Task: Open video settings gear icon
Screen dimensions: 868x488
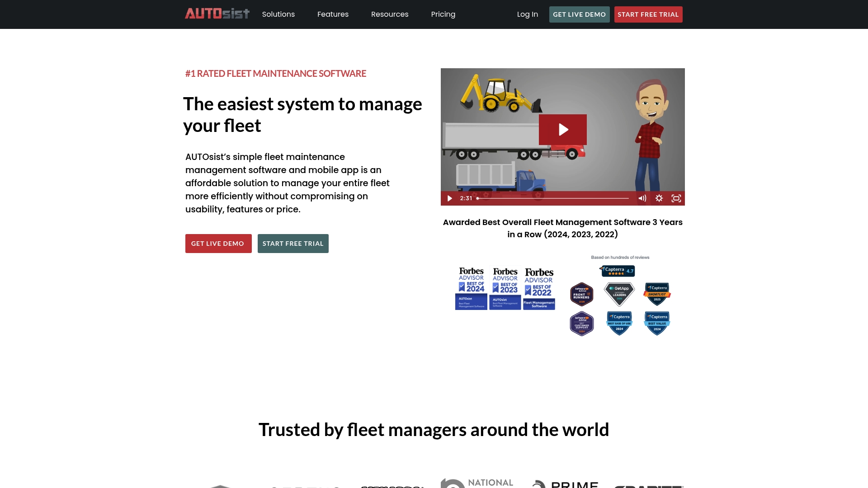Action: tap(659, 198)
